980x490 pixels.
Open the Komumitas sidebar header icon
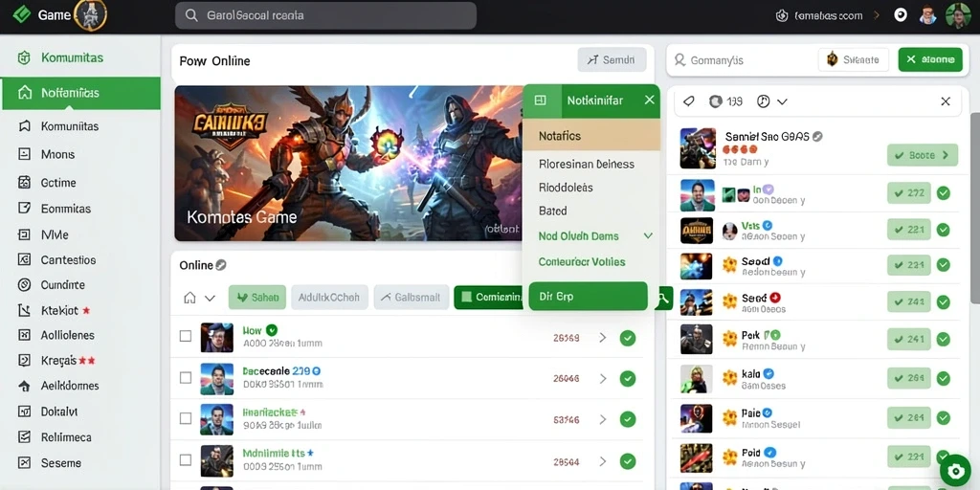point(24,58)
